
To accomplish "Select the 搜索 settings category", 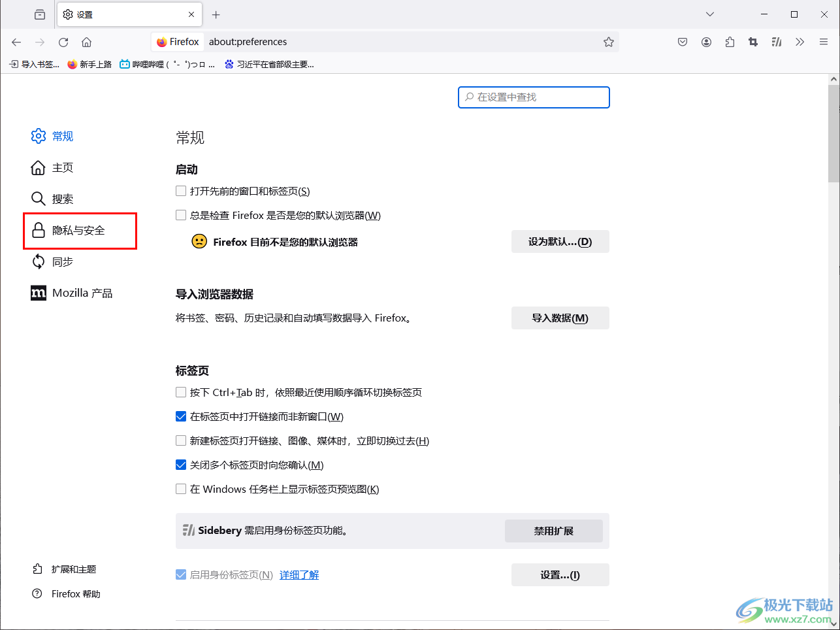I will (52, 199).
